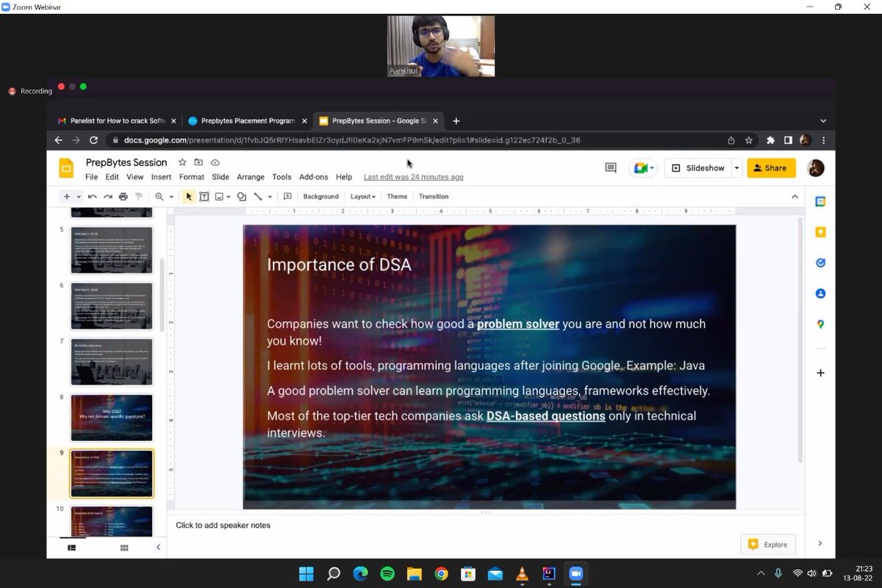Click the Transition button

pyautogui.click(x=434, y=196)
